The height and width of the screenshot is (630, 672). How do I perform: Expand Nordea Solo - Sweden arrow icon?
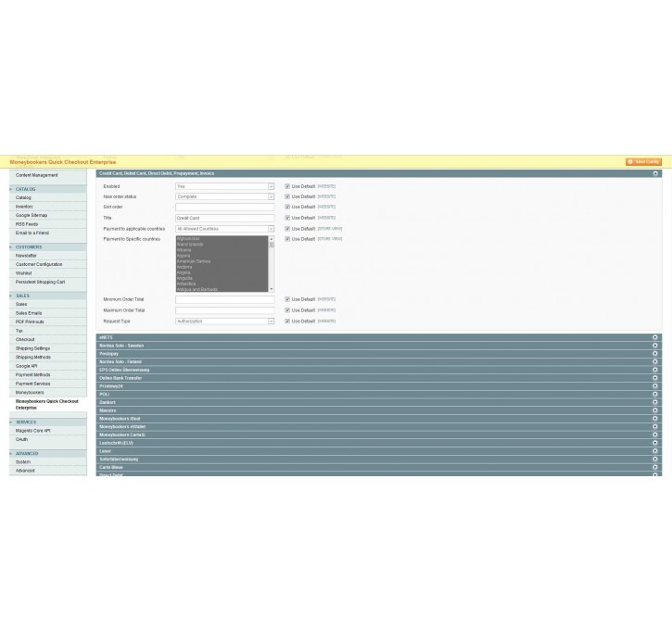[655, 346]
